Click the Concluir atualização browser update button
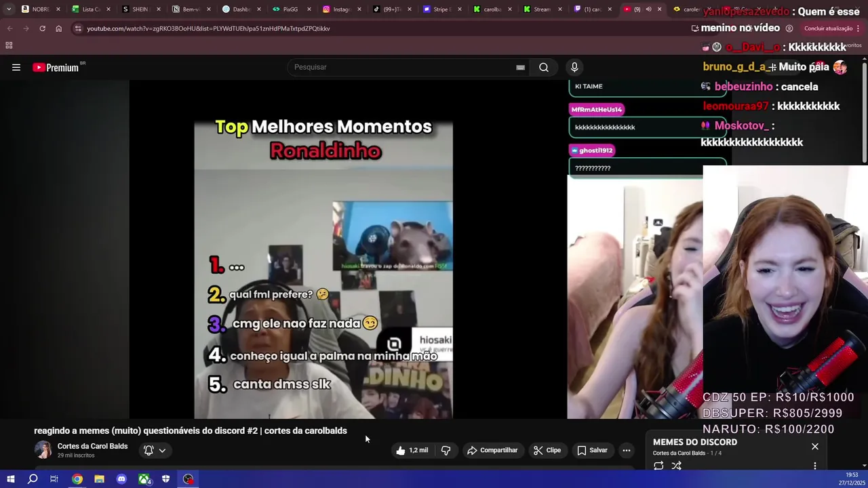The height and width of the screenshot is (488, 868). (829, 28)
